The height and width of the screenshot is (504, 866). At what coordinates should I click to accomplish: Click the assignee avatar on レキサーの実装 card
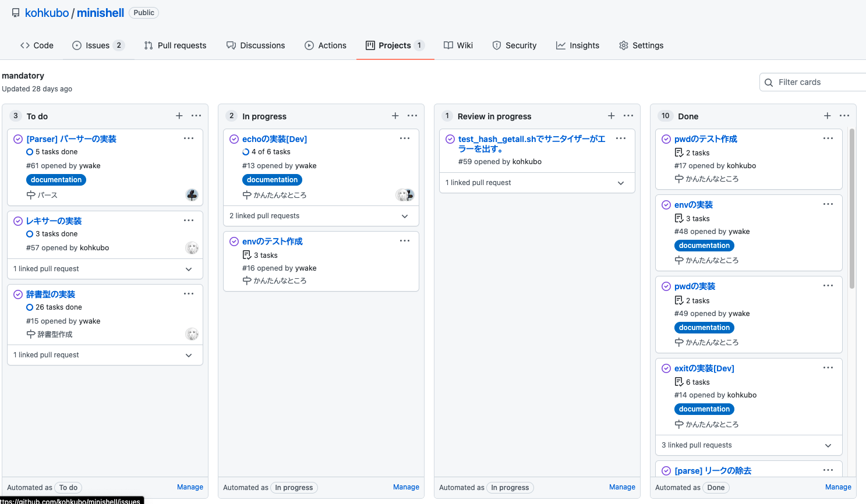(x=192, y=248)
